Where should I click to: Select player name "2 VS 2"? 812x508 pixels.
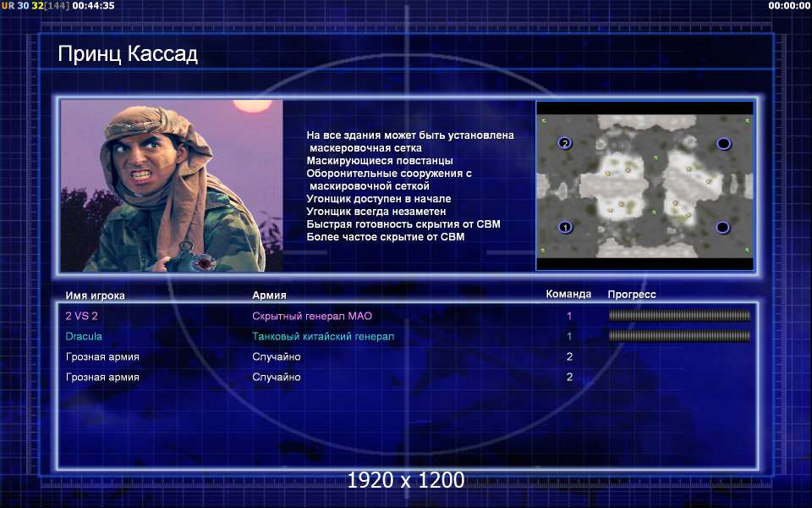(x=82, y=316)
